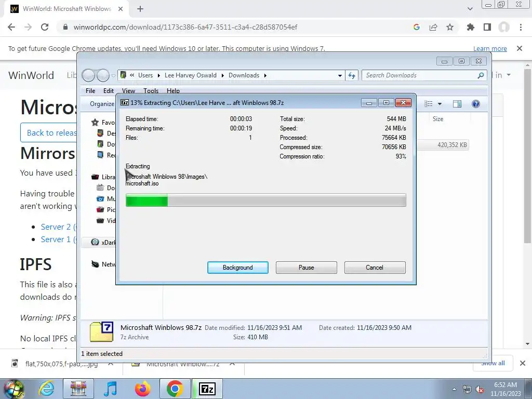
Task: Expand the arrow after Downloads breadcrumb
Action: click(265, 75)
